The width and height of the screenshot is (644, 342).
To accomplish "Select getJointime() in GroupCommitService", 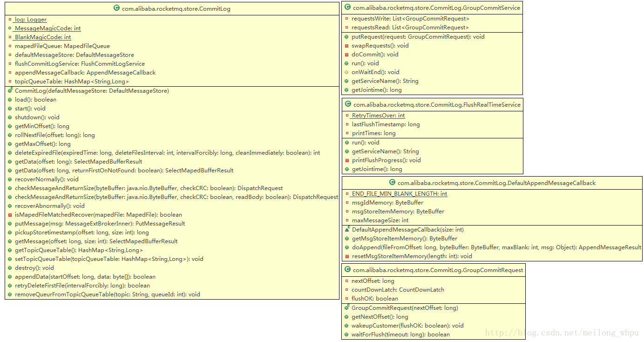I will [x=377, y=90].
